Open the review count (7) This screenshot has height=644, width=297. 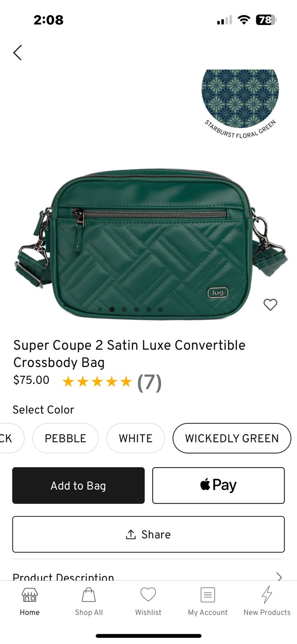pos(150,382)
